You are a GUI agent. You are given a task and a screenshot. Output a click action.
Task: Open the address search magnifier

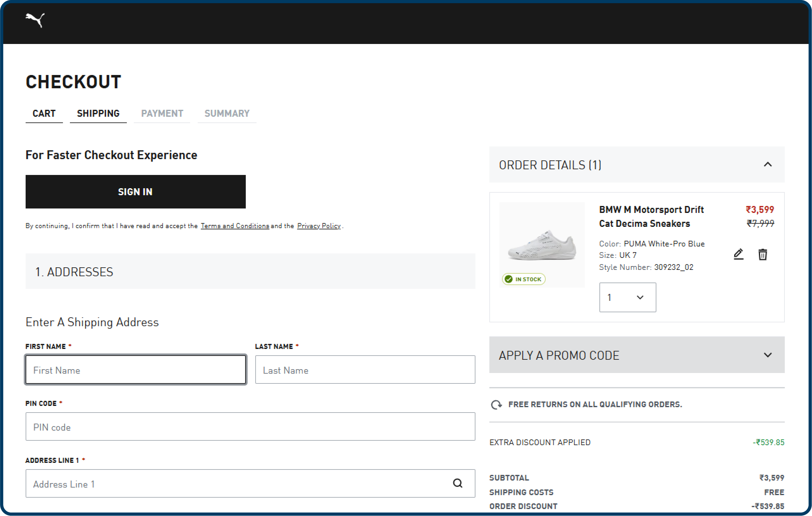457,483
